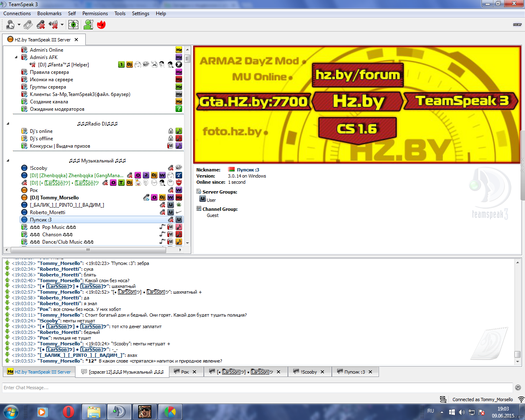This screenshot has height=420, width=525.
Task: Open the Connections menu
Action: [x=17, y=14]
